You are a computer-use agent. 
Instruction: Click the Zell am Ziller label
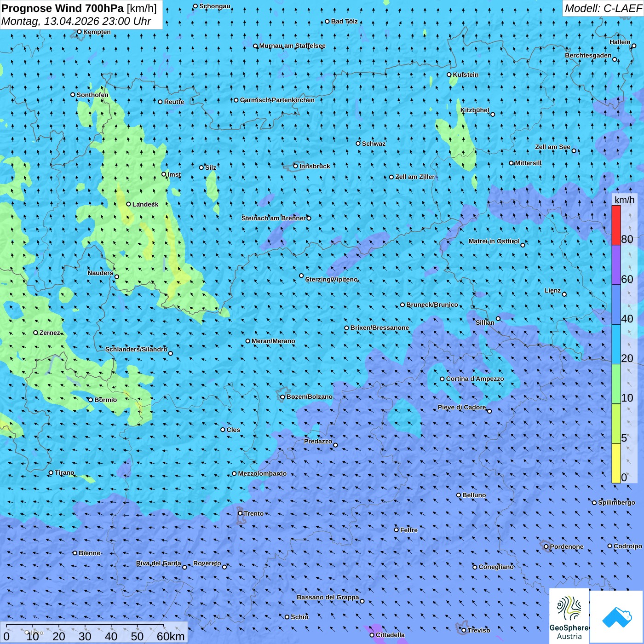[x=415, y=177]
